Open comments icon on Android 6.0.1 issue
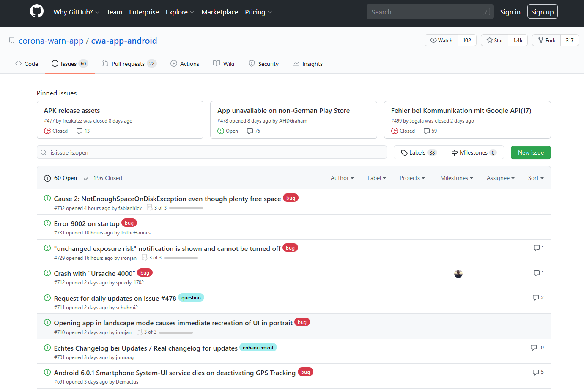The image size is (584, 392). coord(536,372)
